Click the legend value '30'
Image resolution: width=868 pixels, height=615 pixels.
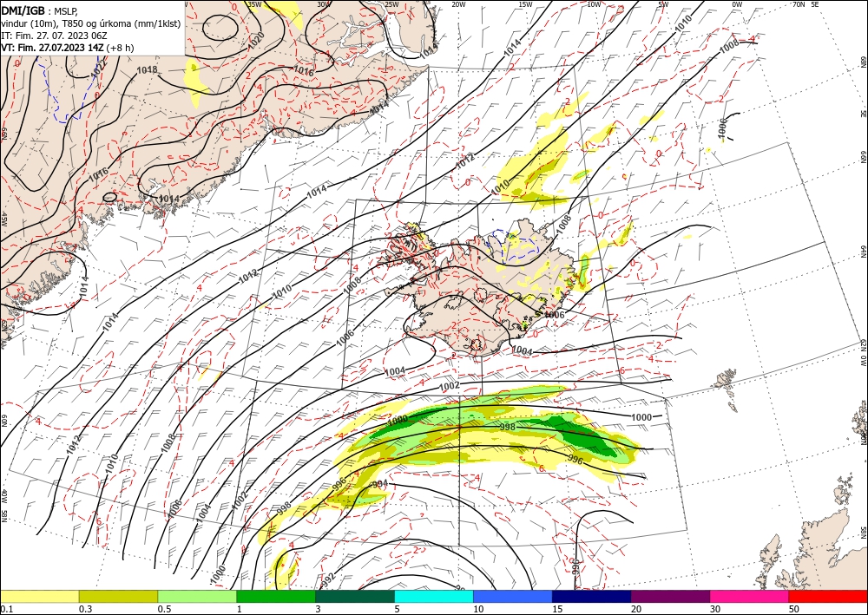coord(715,609)
